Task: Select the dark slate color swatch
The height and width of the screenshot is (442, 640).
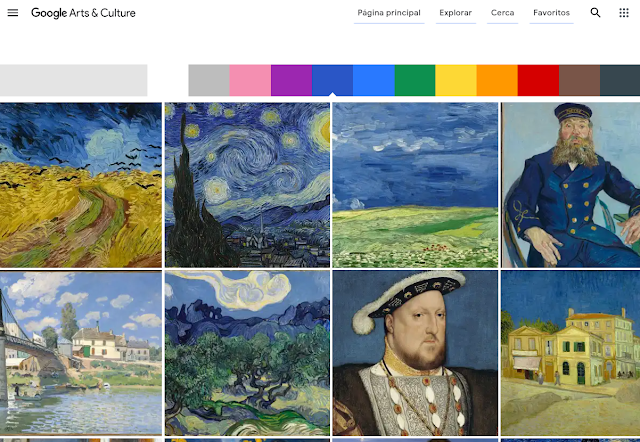Action: (x=620, y=80)
